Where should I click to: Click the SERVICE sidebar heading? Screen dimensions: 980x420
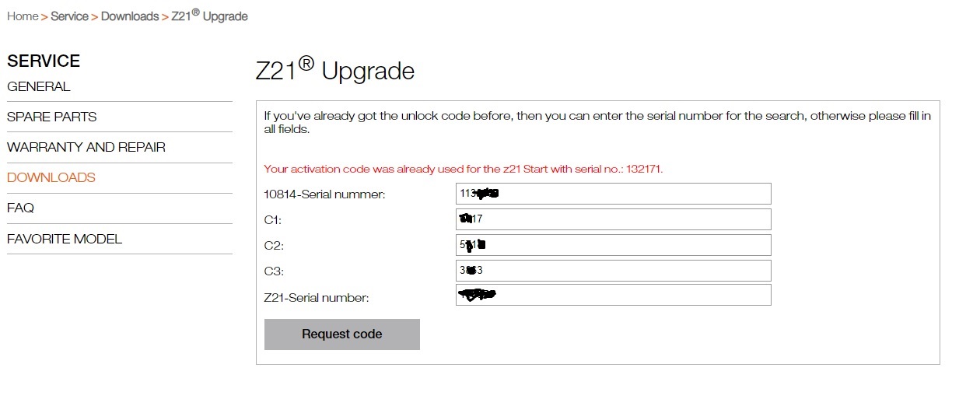[x=44, y=61]
